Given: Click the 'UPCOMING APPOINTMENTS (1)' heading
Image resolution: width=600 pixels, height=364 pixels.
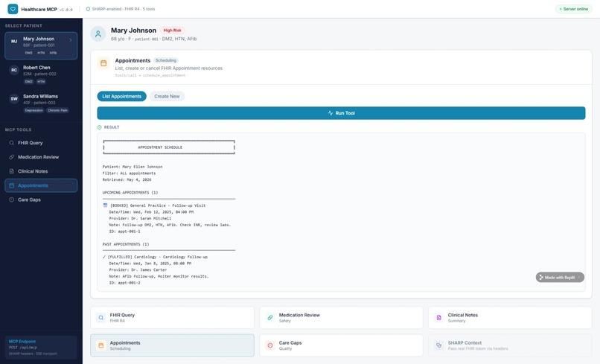Looking at the screenshot, I should click(x=130, y=193).
